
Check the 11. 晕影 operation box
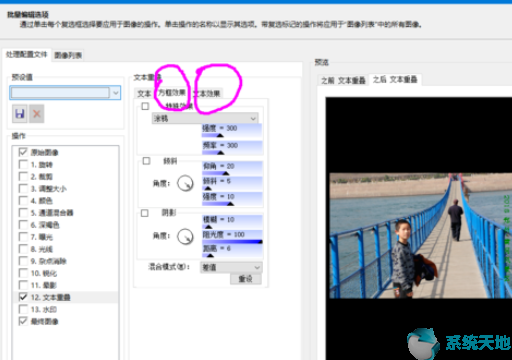(x=23, y=285)
